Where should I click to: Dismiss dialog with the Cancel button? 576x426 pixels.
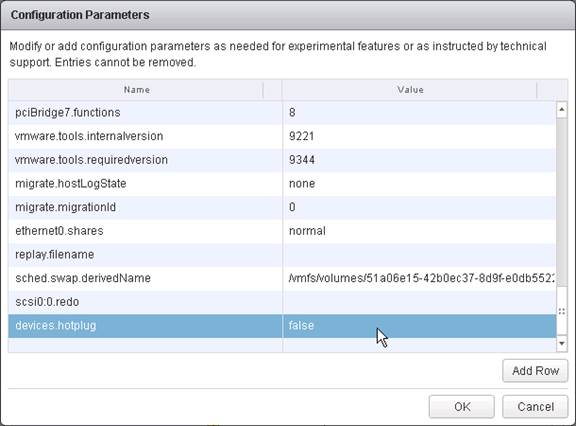(535, 407)
